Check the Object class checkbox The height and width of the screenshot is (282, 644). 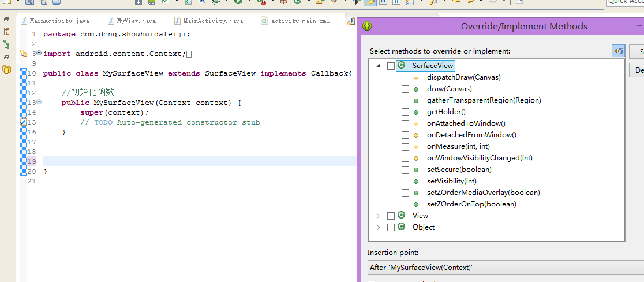click(391, 227)
